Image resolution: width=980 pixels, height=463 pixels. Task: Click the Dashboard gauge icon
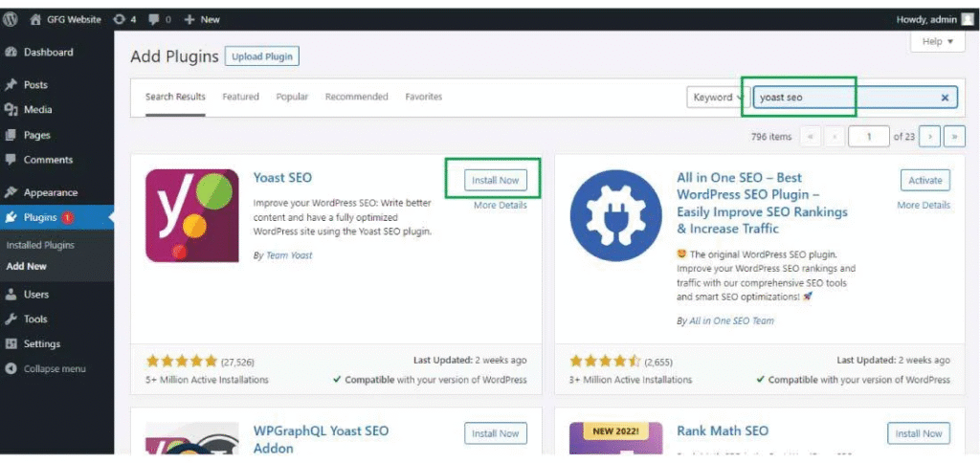11,53
